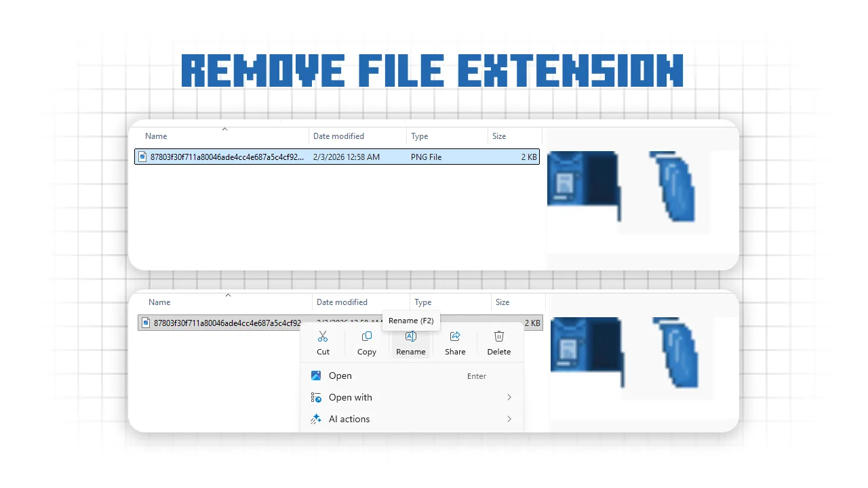Image resolution: width=868 pixels, height=488 pixels.
Task: Click the AI actions sparkle icon
Action: click(315, 419)
